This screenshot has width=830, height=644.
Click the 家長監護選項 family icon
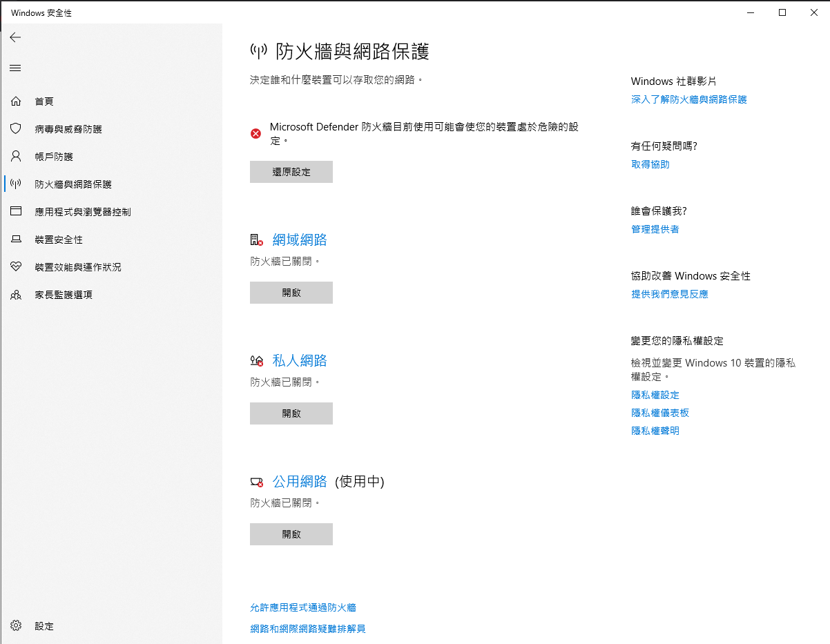[x=16, y=295]
